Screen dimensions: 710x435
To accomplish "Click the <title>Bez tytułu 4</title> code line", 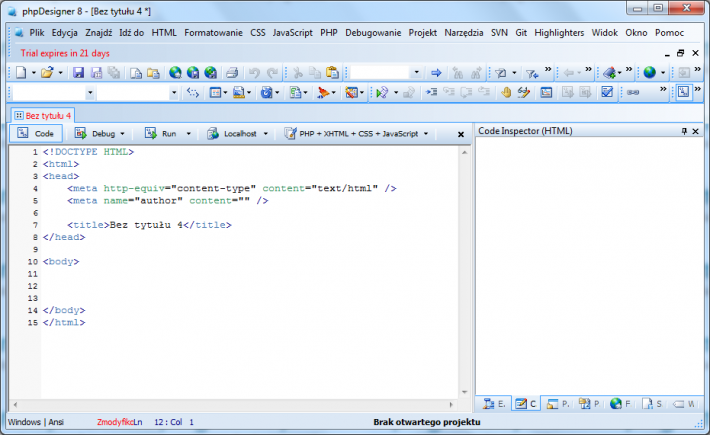I will 149,225.
